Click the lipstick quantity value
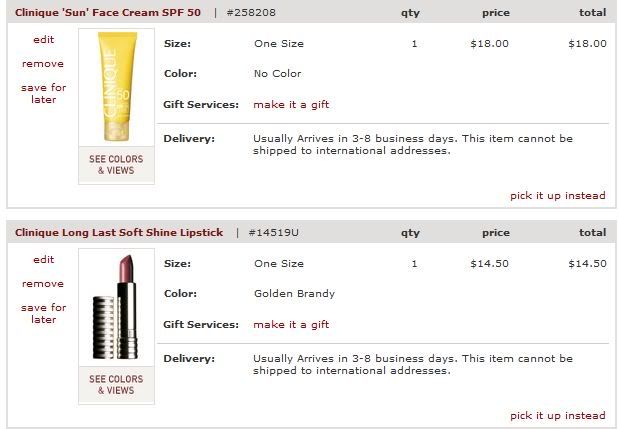 414,264
